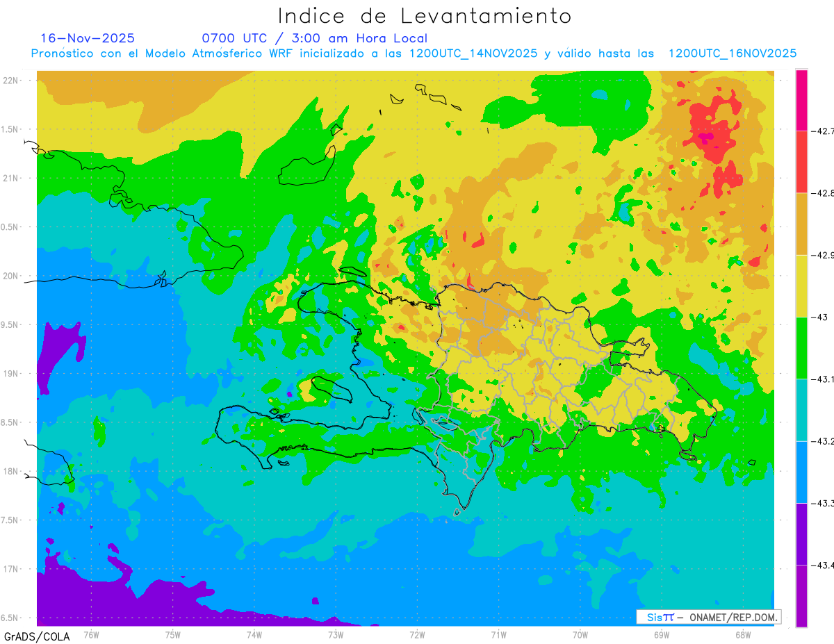Click the '69W' longitude label
The height and width of the screenshot is (644, 834).
click(x=662, y=635)
